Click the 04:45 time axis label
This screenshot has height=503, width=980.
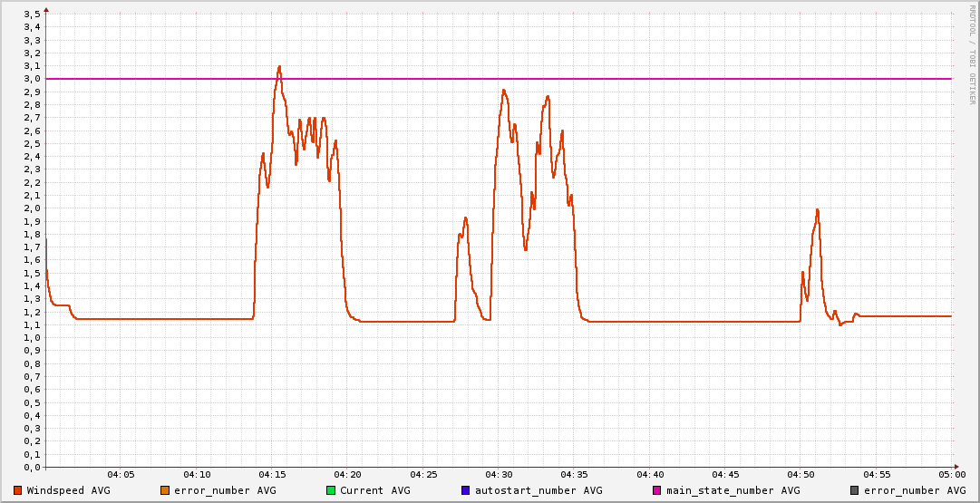coord(725,475)
